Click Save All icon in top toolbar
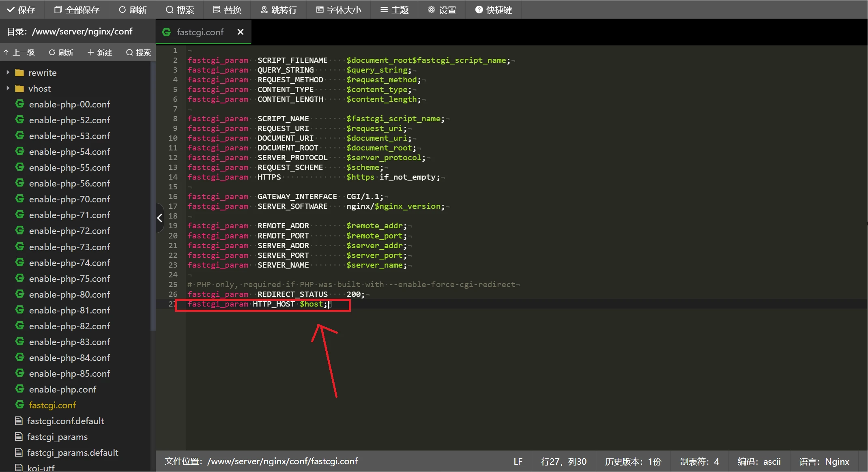Viewport: 868px width, 472px height. (x=58, y=10)
